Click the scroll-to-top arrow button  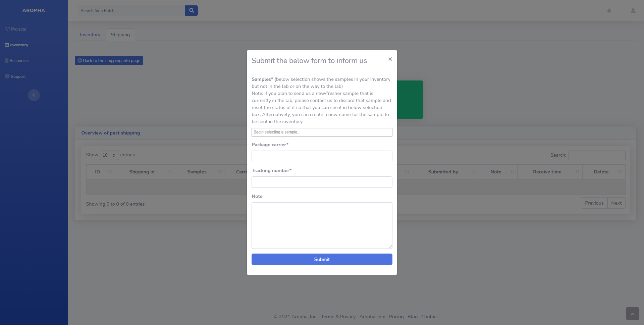point(632,314)
